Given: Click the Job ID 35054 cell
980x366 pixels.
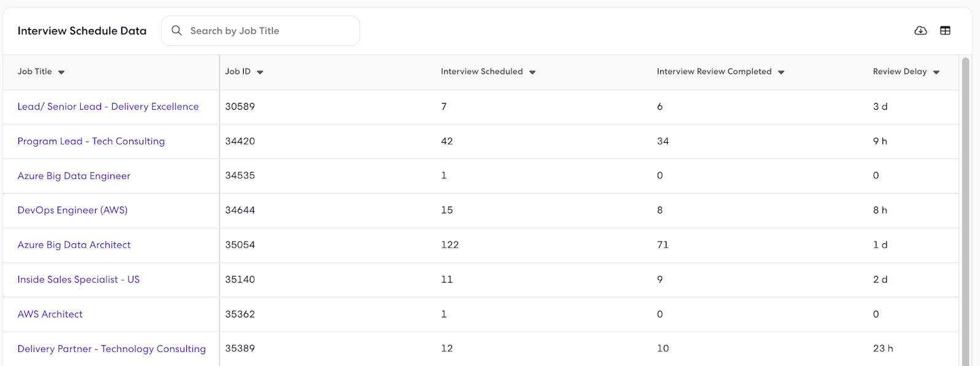Looking at the screenshot, I should tap(327, 245).
